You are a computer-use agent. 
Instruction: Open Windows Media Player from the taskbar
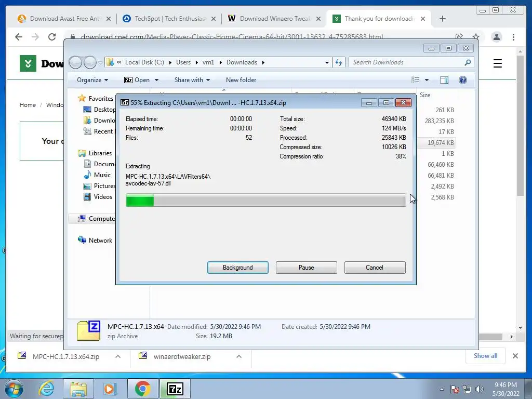click(110, 389)
